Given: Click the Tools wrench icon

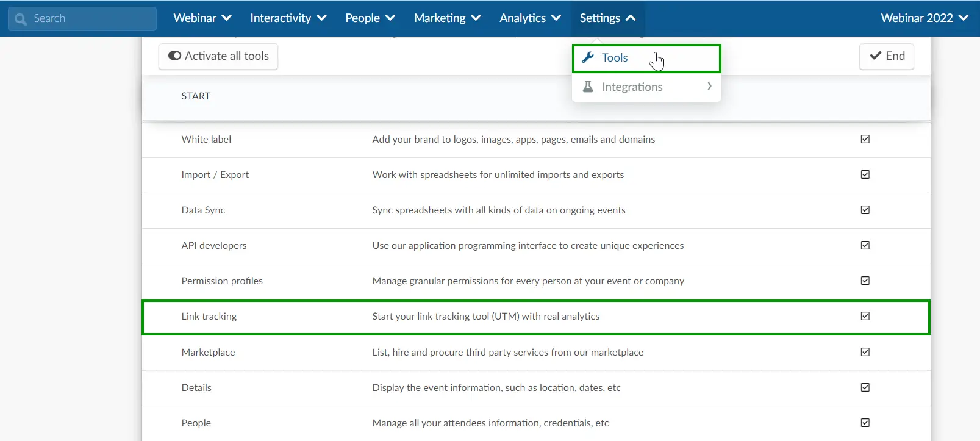Looking at the screenshot, I should [588, 57].
